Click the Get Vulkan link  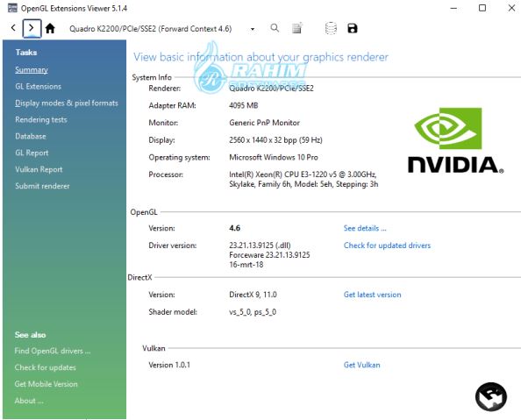pos(362,365)
